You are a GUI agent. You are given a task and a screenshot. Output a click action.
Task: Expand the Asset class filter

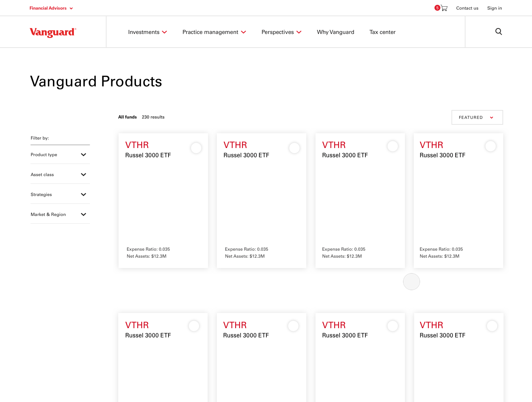click(x=60, y=175)
